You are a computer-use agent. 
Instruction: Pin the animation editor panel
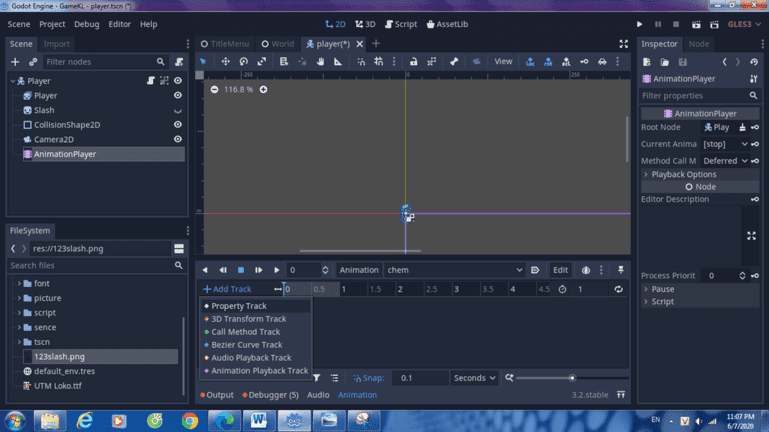tap(621, 270)
